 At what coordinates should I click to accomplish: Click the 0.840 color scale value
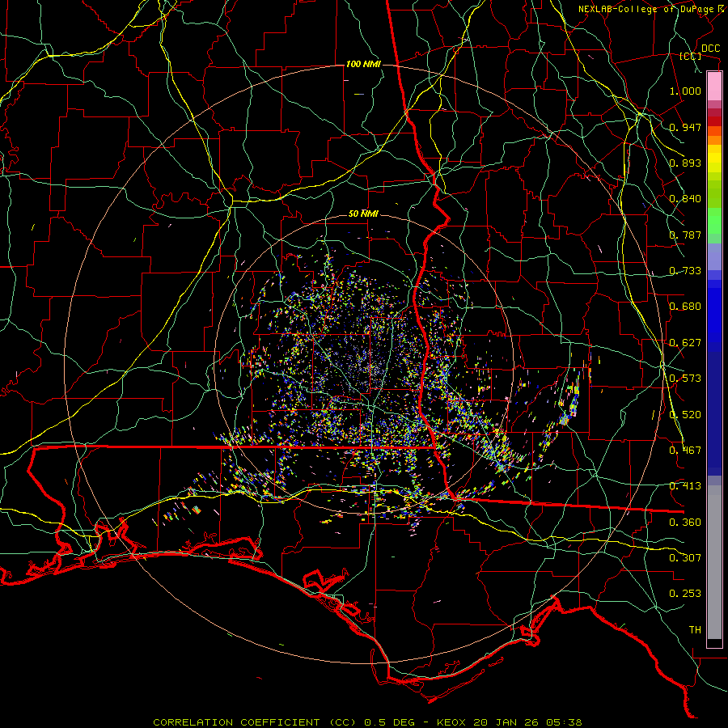tap(685, 199)
